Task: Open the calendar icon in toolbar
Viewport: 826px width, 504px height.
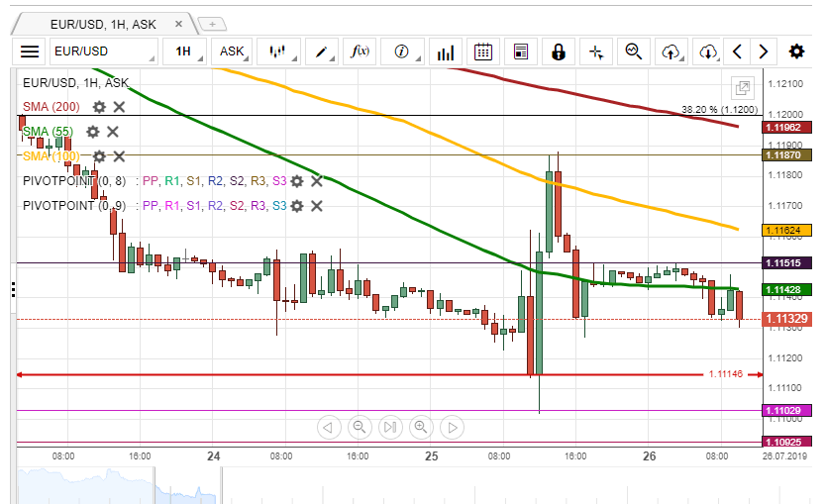Action: pos(483,51)
